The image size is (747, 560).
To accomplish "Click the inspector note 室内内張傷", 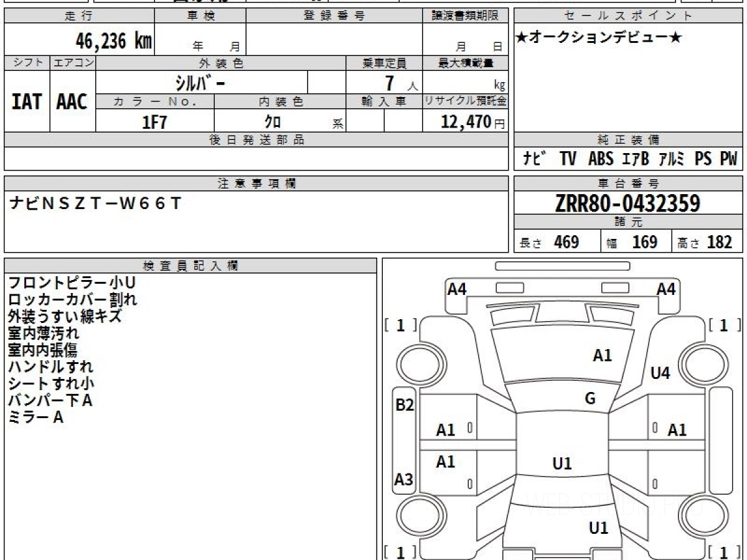I will 42,350.
